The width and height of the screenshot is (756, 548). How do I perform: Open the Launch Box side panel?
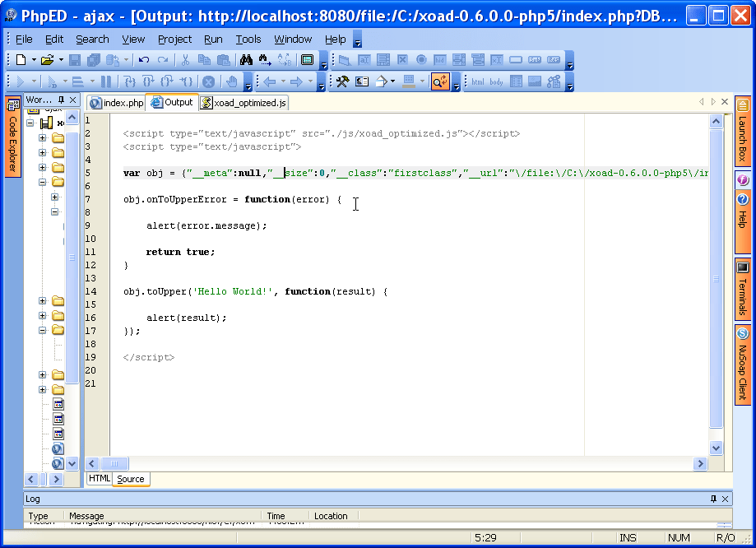tap(743, 132)
